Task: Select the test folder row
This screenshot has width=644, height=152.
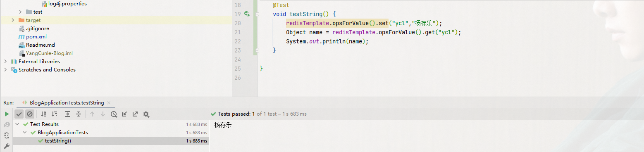Action: pyautogui.click(x=116, y=12)
